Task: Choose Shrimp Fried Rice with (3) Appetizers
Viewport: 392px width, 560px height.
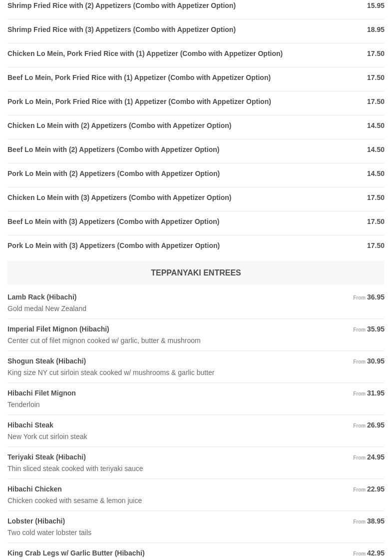Action: point(121,29)
